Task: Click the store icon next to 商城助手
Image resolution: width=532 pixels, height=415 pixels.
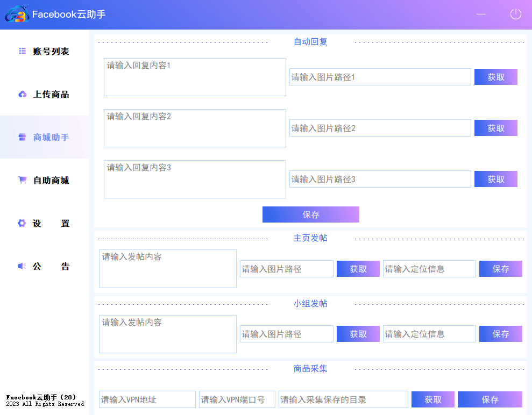Action: (22, 137)
